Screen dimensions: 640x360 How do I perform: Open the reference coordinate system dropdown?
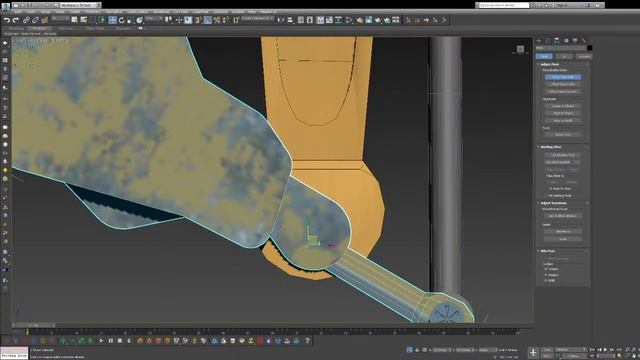154,19
